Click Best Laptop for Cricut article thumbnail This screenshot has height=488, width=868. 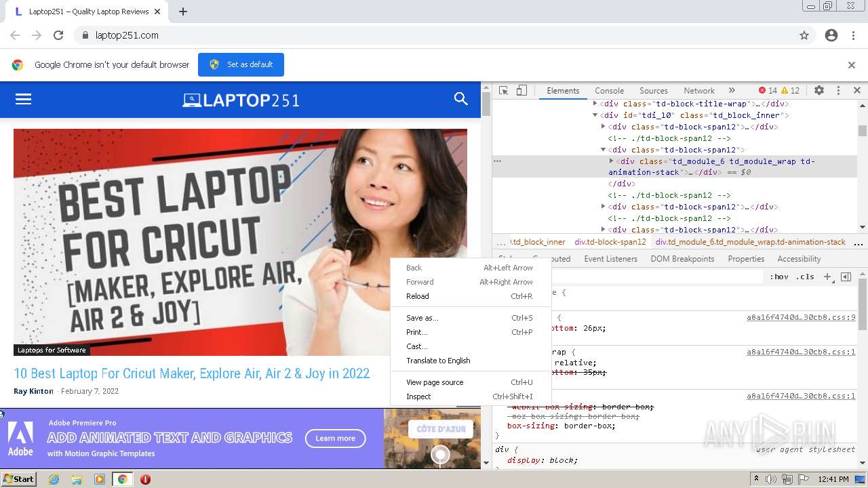[240, 242]
